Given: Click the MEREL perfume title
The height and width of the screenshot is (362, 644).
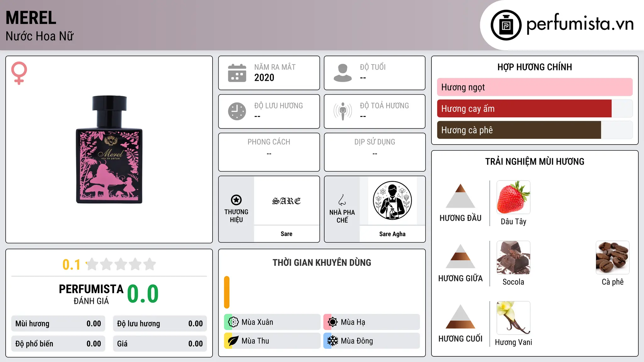Looking at the screenshot, I should 31,18.
